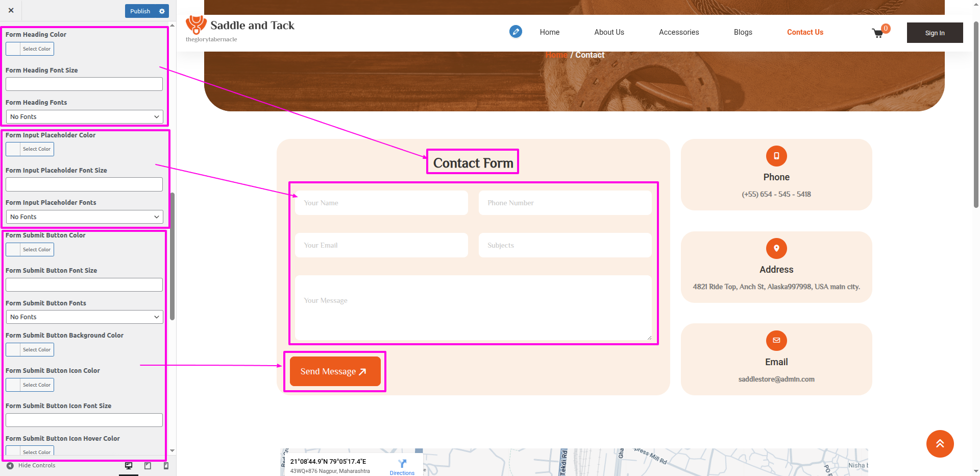
Task: Toggle Hide Controls at panel bottom
Action: [31, 466]
